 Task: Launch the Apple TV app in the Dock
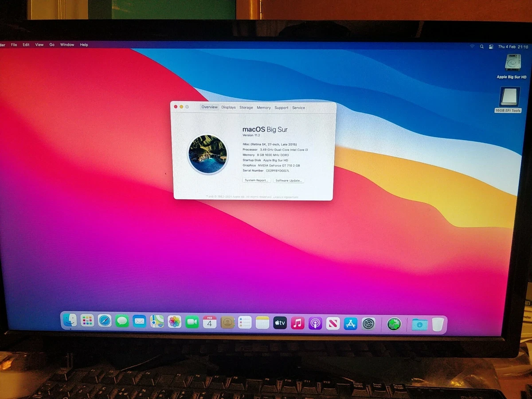click(280, 323)
